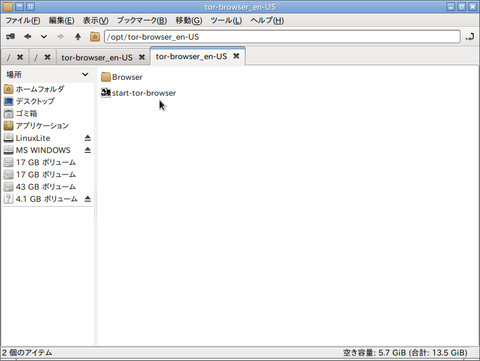Close the active tor-browser_en-US tab

236,56
